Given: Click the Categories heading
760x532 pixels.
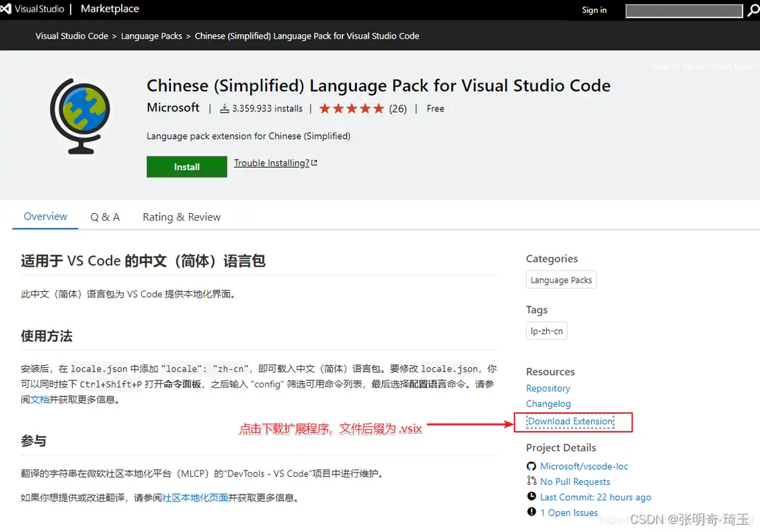Looking at the screenshot, I should [x=552, y=259].
